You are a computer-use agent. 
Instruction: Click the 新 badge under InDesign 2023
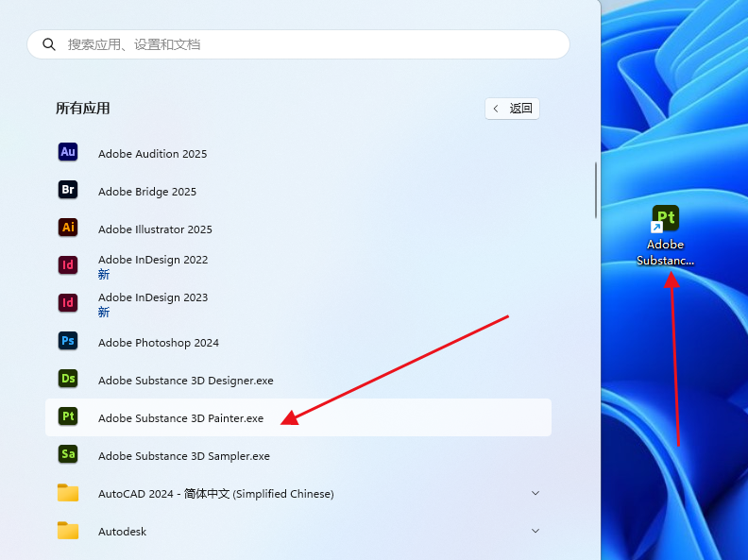click(104, 312)
